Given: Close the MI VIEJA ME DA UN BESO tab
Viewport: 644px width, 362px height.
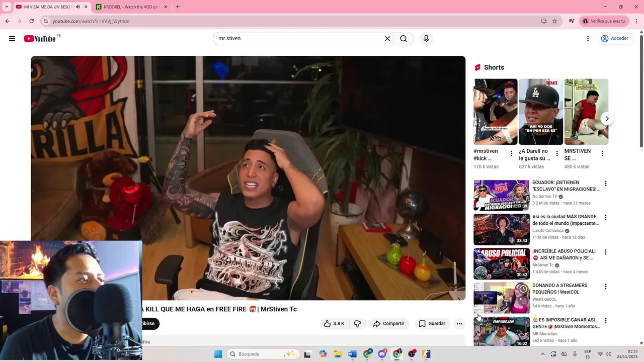Looking at the screenshot, I should 86,7.
